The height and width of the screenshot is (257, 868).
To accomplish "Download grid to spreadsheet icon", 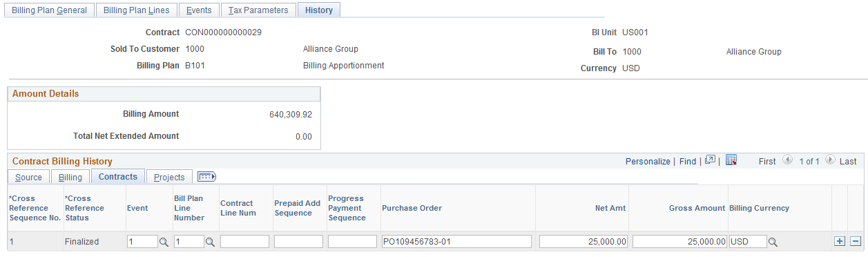I will [x=731, y=160].
